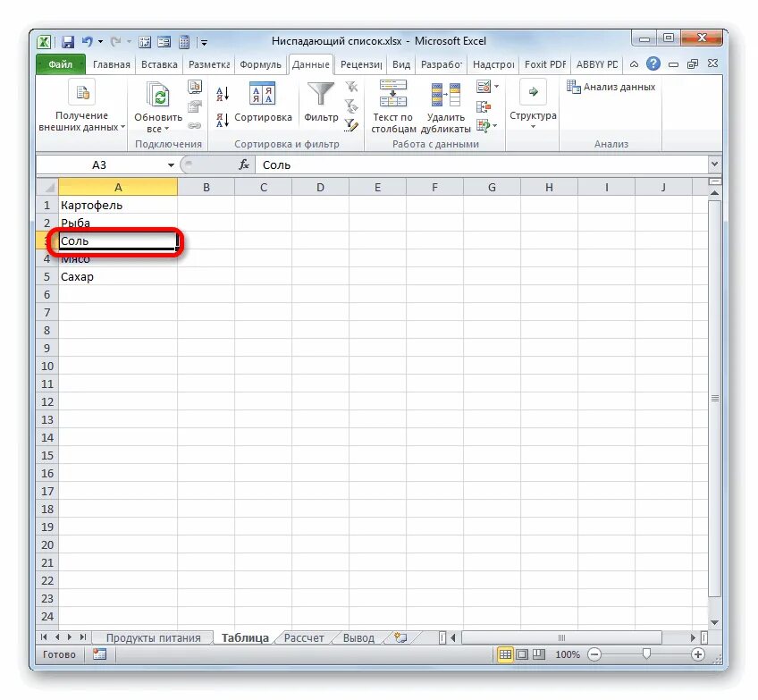This screenshot has width=758, height=700.
Task: Open the Разметка page layout tab
Action: 209,64
